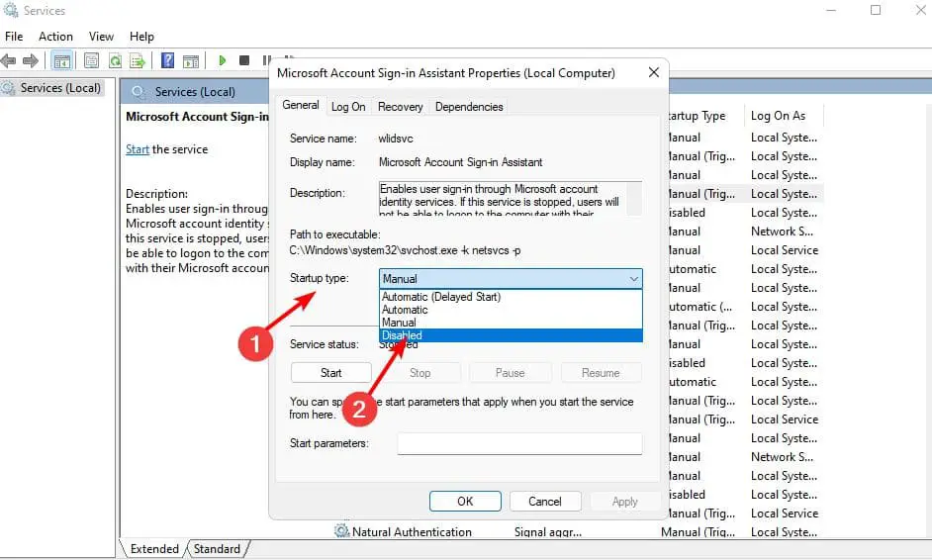
Task: Collapse the Startup type dropdown arrow
Action: point(633,279)
